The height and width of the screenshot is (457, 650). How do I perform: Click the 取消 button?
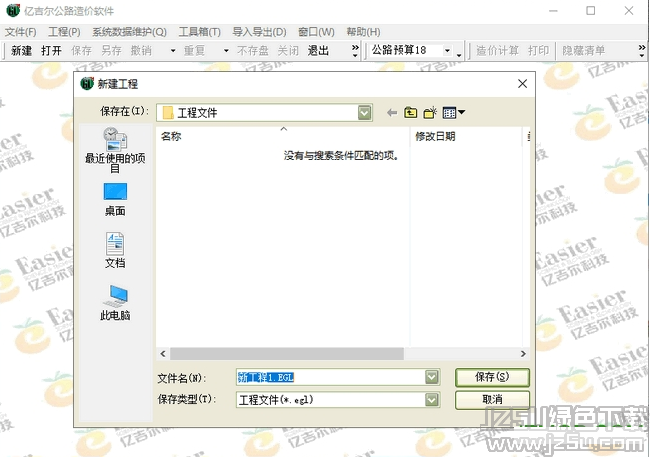coord(492,400)
